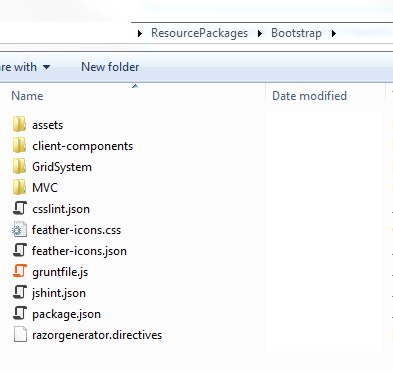The width and height of the screenshot is (393, 372).
Task: Select the MVC folder icon
Action: point(19,187)
